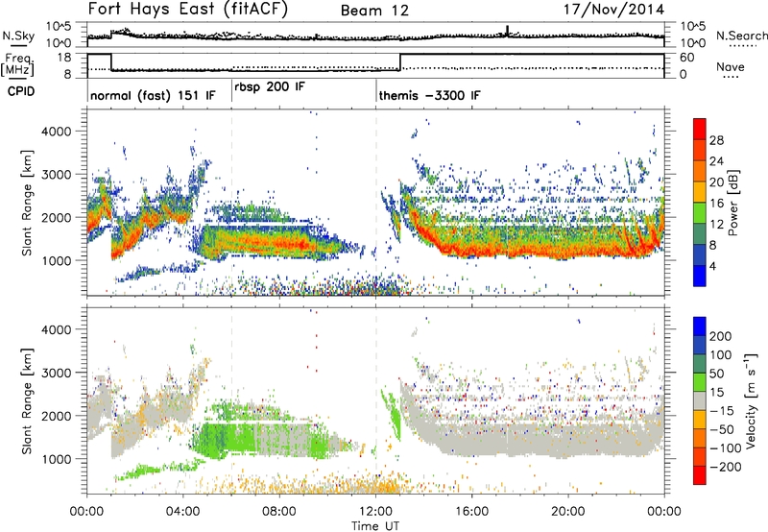Click the N.Search legend label
The width and height of the screenshot is (768, 532).
click(741, 36)
